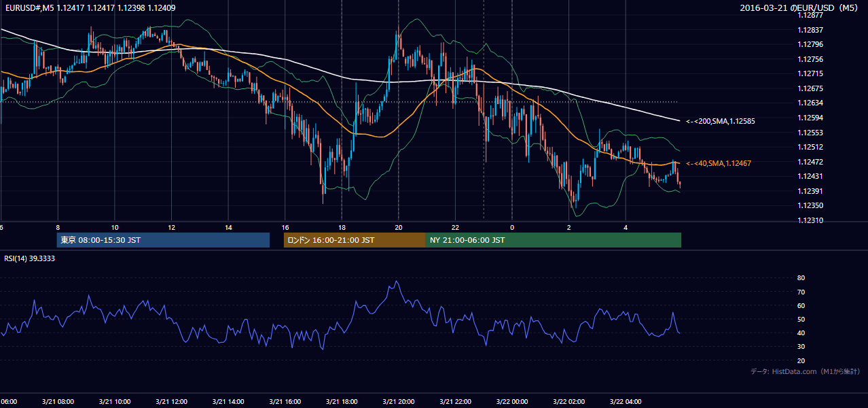Click the 3/22 04:00 time axis label

[625, 402]
